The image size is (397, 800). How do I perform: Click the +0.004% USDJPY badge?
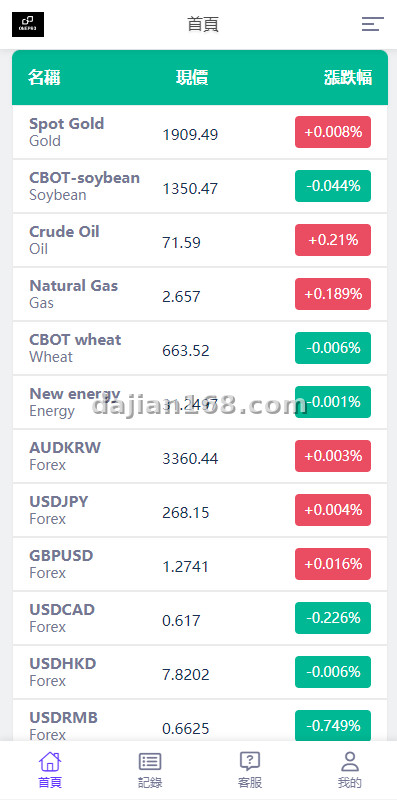pos(333,510)
